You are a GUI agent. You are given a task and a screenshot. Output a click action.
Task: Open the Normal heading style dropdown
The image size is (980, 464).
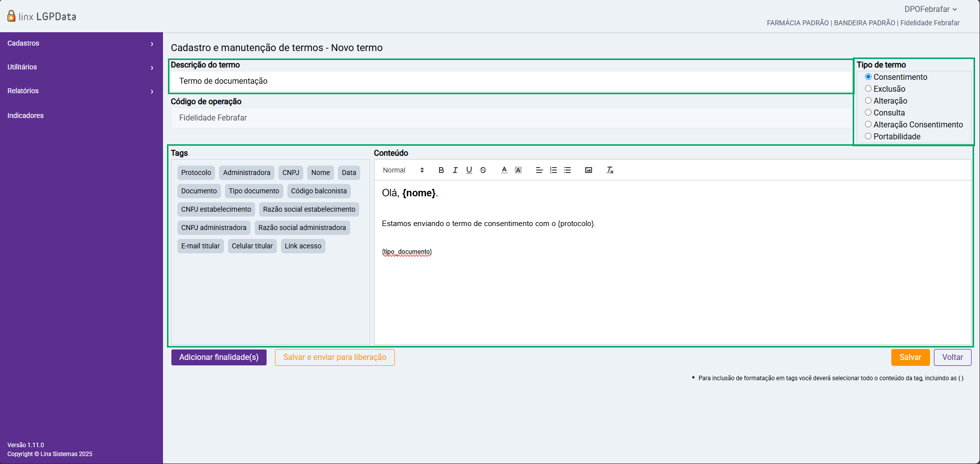tap(403, 170)
